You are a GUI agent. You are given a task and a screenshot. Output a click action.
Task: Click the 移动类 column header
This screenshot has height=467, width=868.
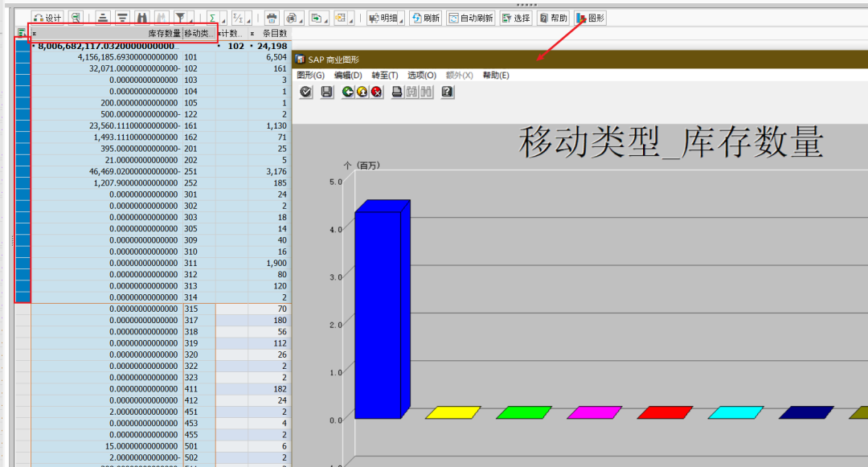point(199,33)
